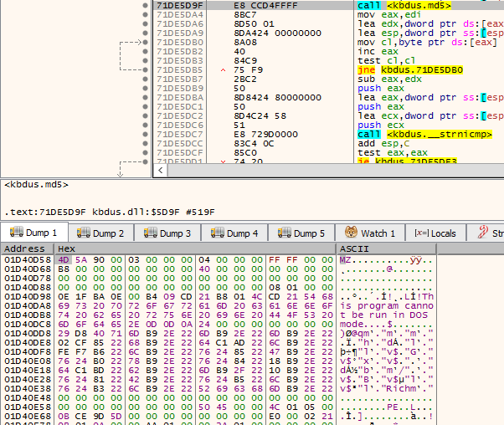Click the B8 byte at address 01D40D68
This screenshot has width=504, height=425.
click(64, 269)
